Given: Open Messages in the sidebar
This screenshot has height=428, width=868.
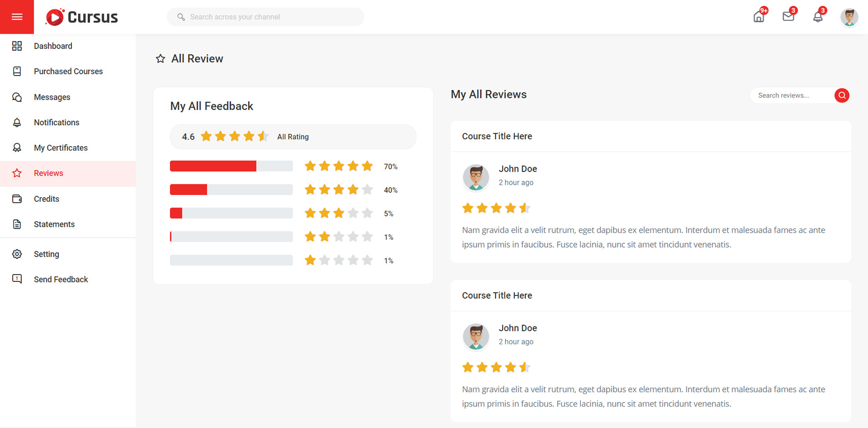Looking at the screenshot, I should (x=52, y=97).
